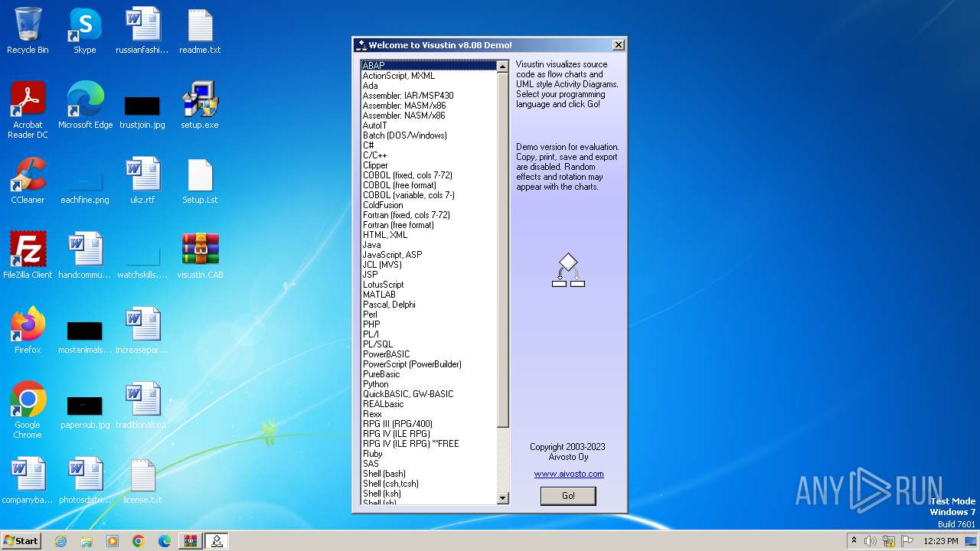
Task: Click the language list scroll down arrow
Action: (502, 498)
